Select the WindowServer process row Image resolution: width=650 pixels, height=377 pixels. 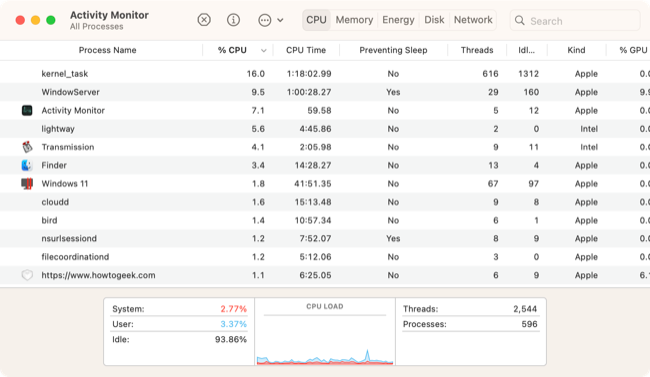point(325,92)
